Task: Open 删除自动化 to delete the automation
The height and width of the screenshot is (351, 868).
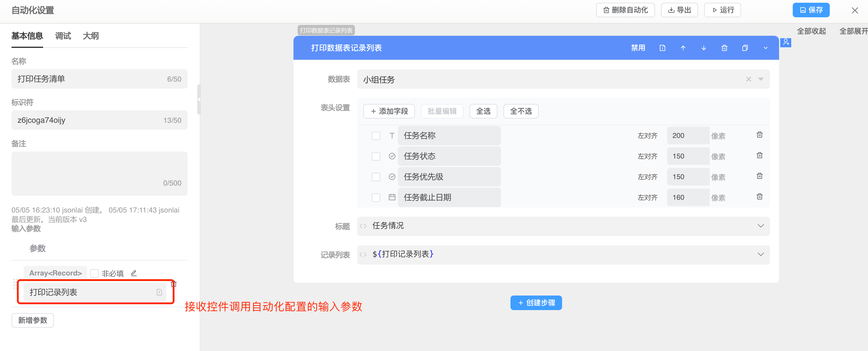Action: point(625,10)
